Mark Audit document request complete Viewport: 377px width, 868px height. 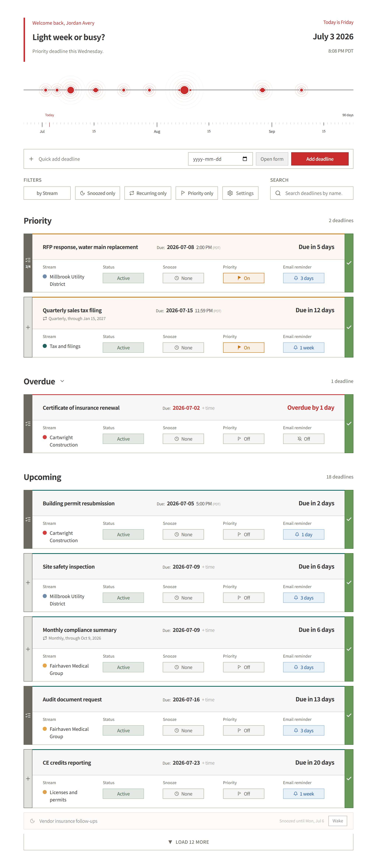tap(349, 715)
